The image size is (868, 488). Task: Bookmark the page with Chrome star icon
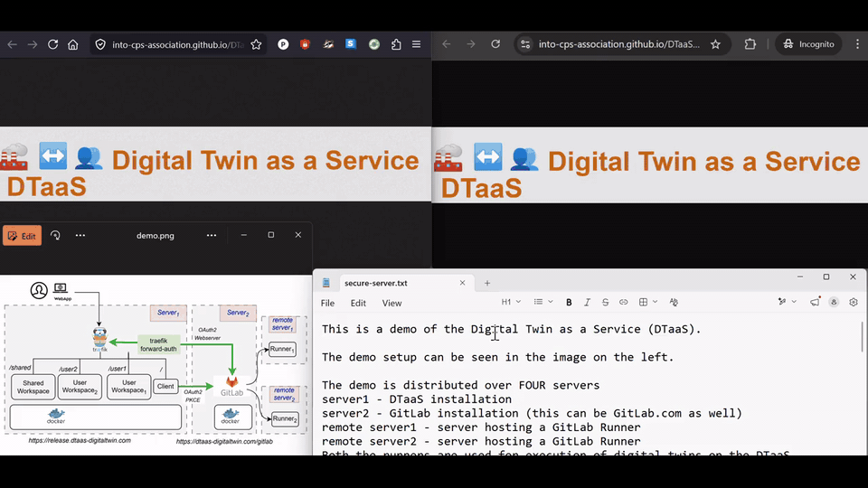[715, 44]
